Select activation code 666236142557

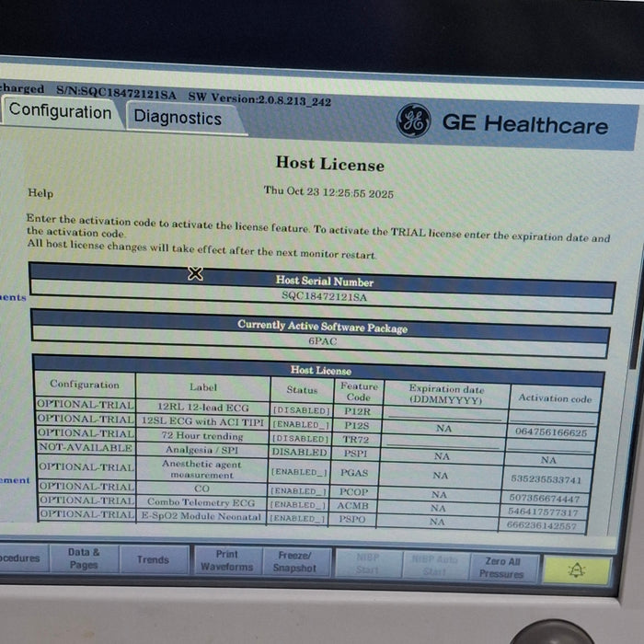coord(541,525)
